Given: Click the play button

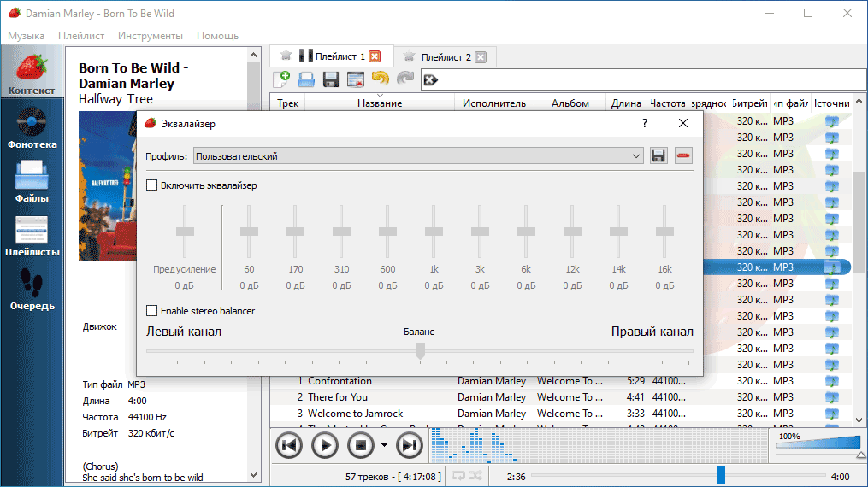Looking at the screenshot, I should click(x=325, y=445).
